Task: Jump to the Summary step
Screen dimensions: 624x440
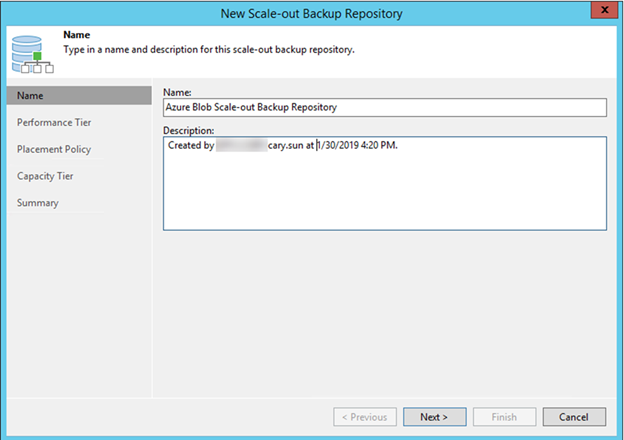Action: click(x=38, y=203)
